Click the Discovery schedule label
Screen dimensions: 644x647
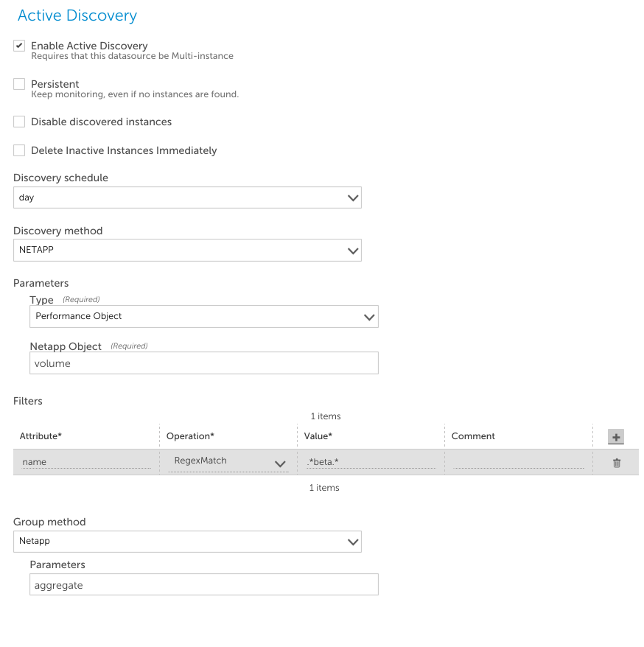(60, 178)
